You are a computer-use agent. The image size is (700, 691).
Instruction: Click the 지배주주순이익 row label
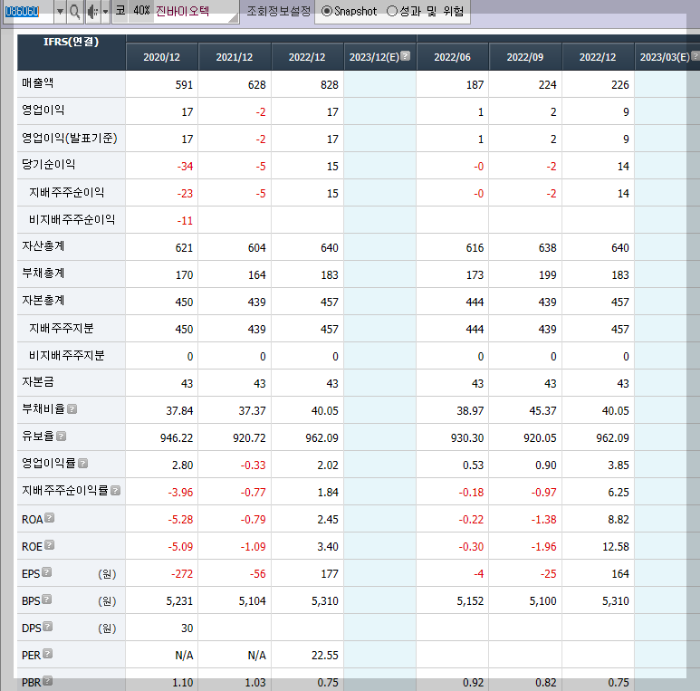click(67, 192)
